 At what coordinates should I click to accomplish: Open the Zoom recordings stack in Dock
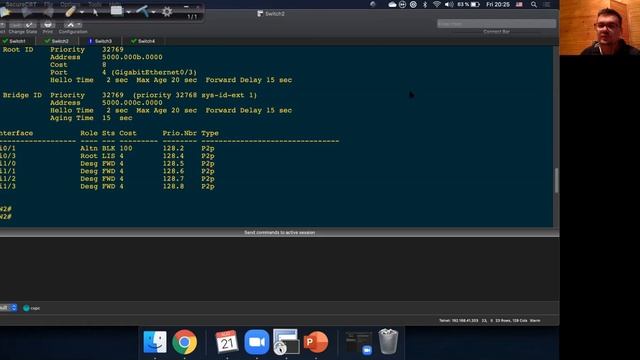359,343
